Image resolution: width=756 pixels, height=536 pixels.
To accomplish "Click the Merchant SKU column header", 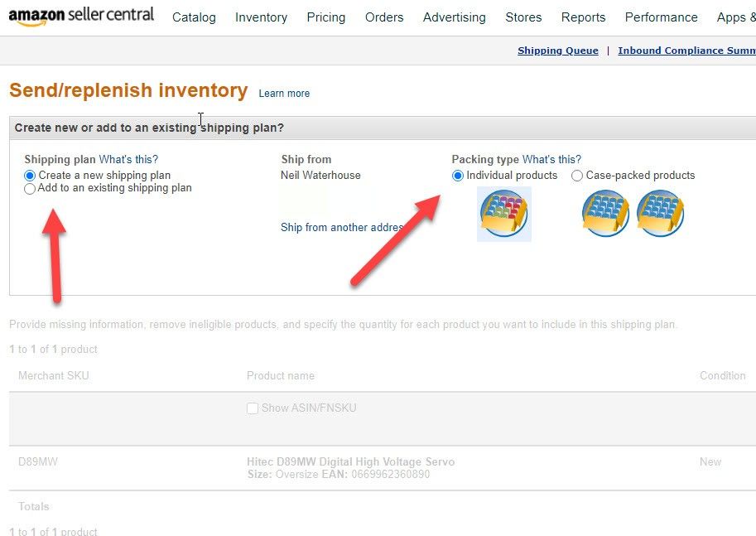I will [x=54, y=376].
